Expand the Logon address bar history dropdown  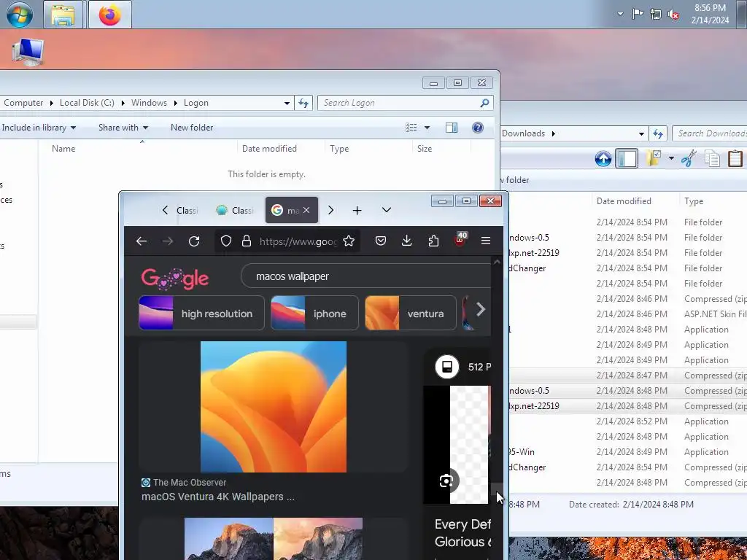(287, 103)
